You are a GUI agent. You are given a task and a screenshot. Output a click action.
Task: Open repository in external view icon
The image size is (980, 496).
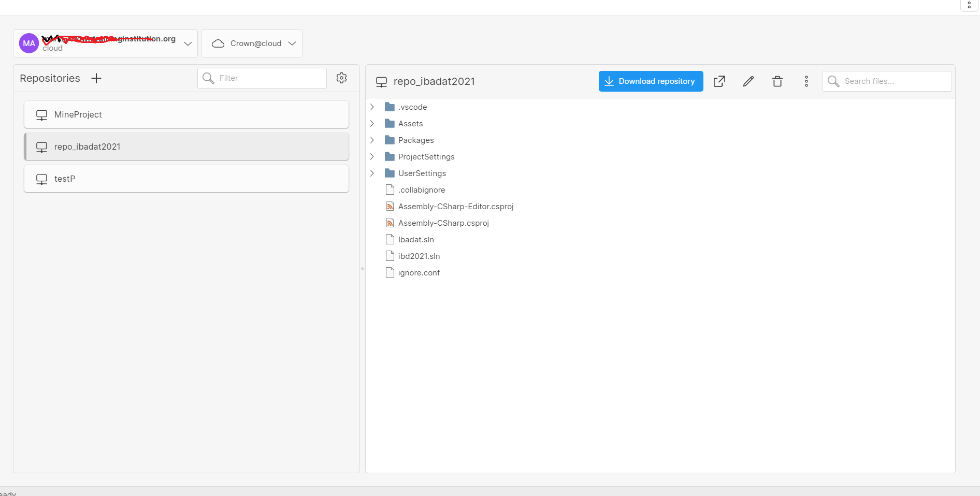point(719,81)
